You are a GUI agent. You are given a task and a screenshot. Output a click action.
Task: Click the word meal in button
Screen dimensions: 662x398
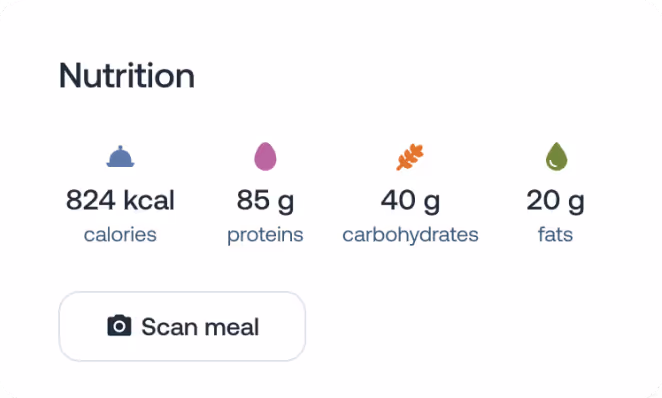point(231,327)
